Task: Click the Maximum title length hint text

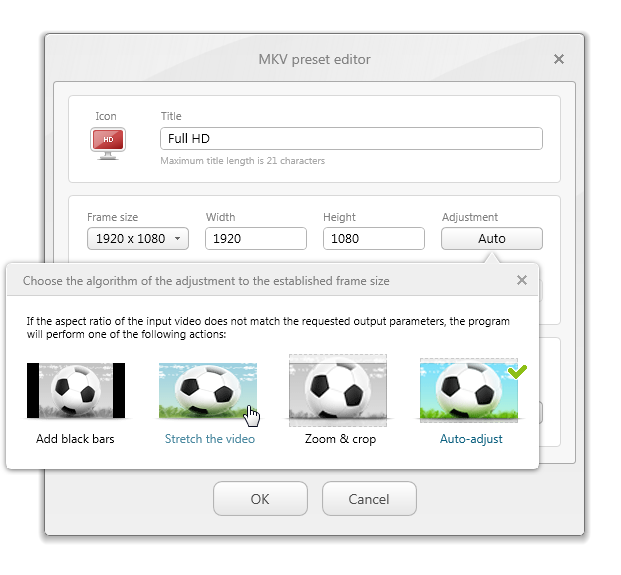Action: [242, 161]
